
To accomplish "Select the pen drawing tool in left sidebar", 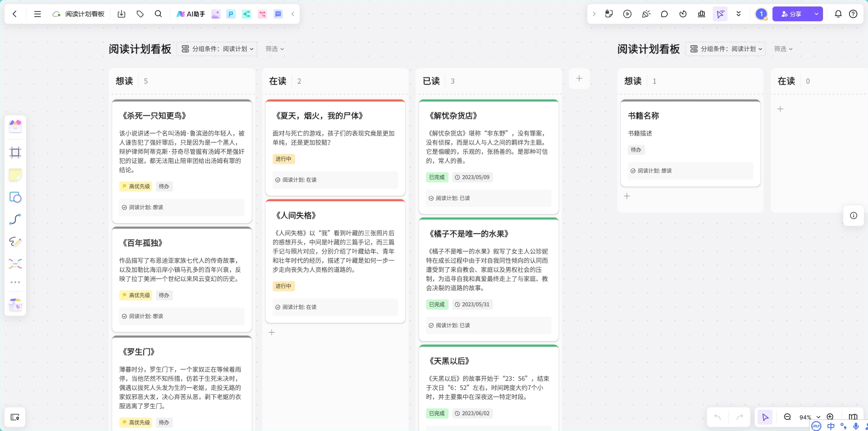I will (x=15, y=241).
